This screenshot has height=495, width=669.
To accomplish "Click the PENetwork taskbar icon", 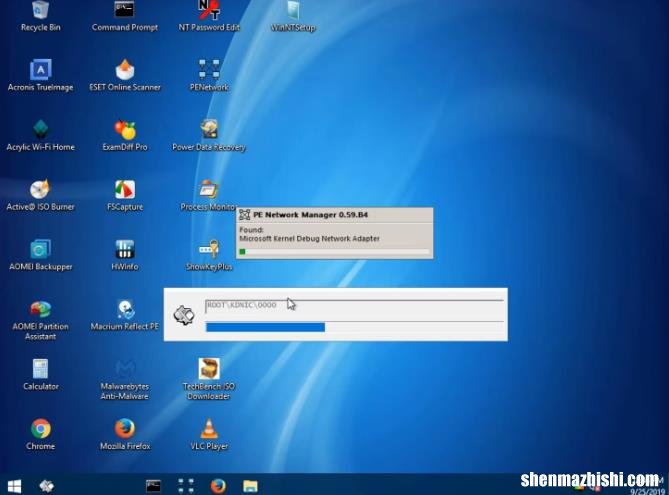I will pyautogui.click(x=186, y=486).
